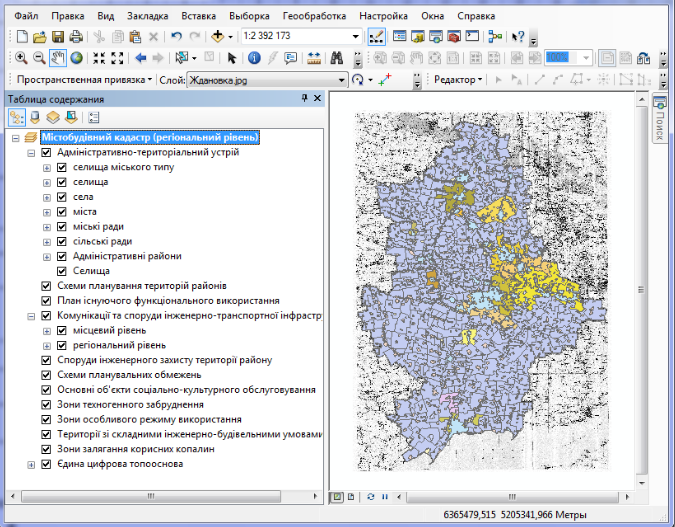Open the map scale dropdown
This screenshot has height=527, width=675.
pyautogui.click(x=354, y=36)
